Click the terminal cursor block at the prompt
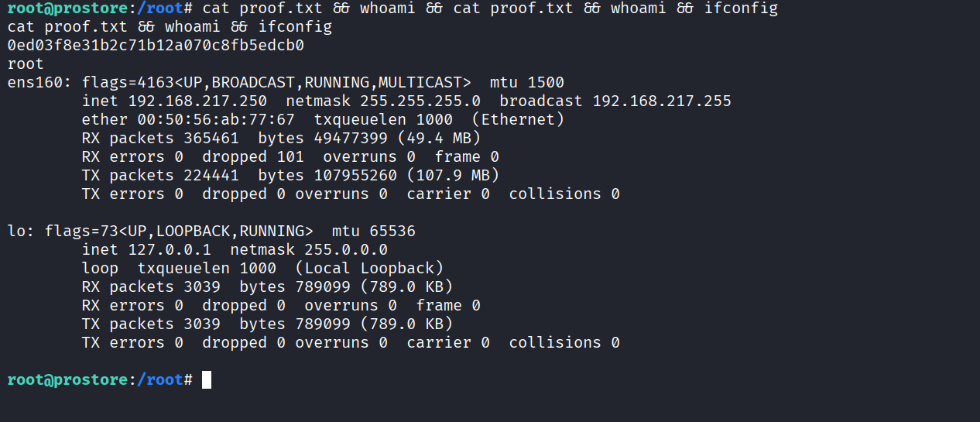Screen dimensions: 980x422 click(x=206, y=379)
